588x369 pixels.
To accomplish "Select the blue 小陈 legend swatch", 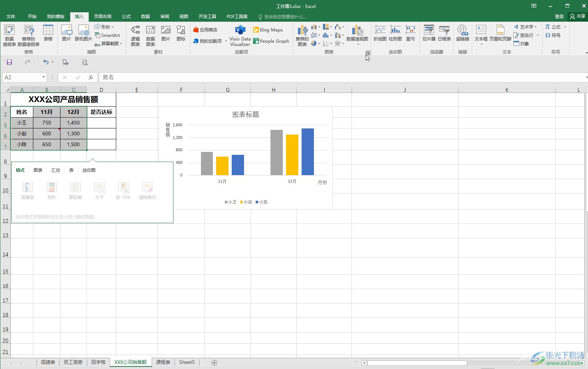I will pos(257,202).
